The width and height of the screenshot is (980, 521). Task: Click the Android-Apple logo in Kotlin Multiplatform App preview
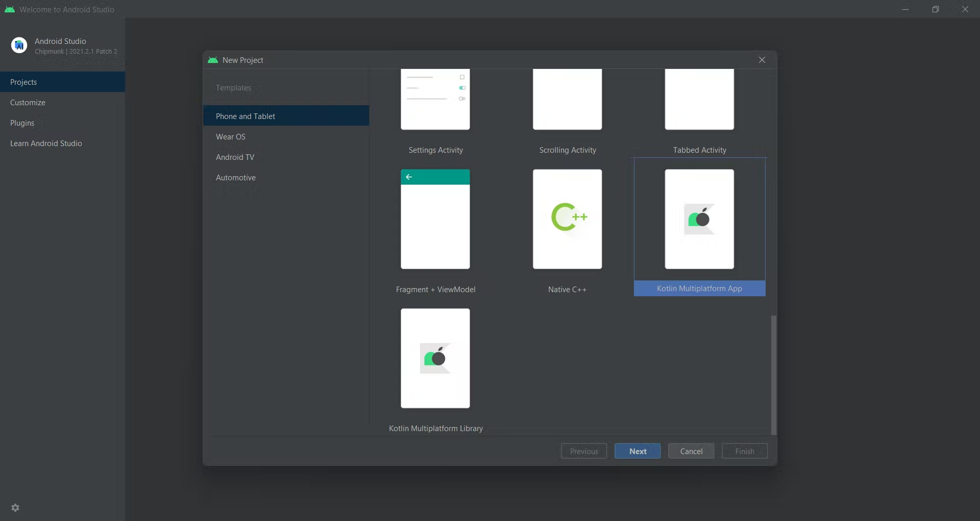point(699,219)
